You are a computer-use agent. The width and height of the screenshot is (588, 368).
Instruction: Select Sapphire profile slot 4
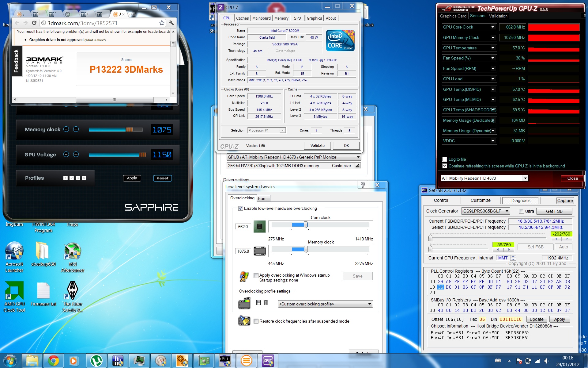click(84, 178)
